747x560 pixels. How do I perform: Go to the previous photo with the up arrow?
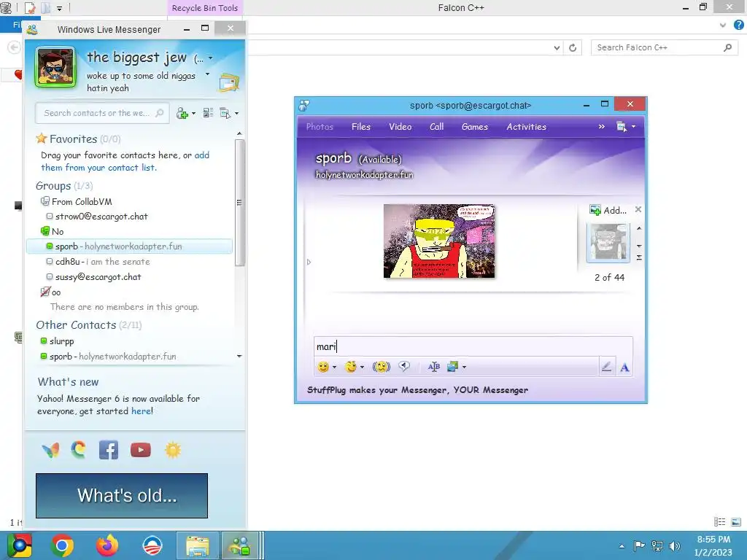point(639,228)
